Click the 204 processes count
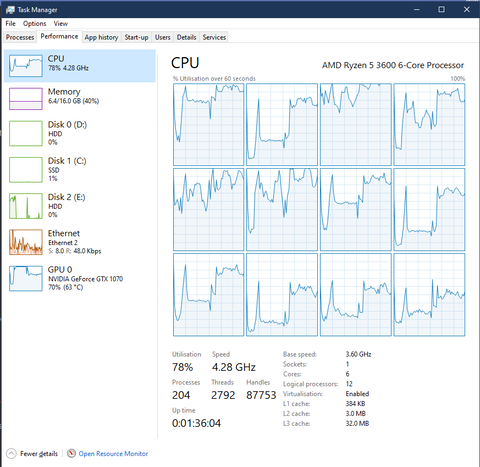The width and height of the screenshot is (480, 467). pyautogui.click(x=181, y=395)
